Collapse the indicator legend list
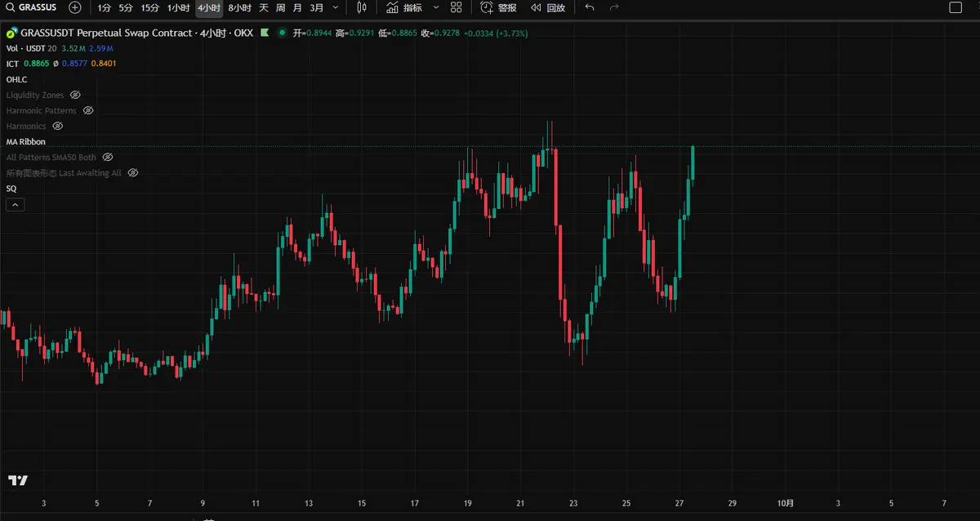 [x=15, y=205]
